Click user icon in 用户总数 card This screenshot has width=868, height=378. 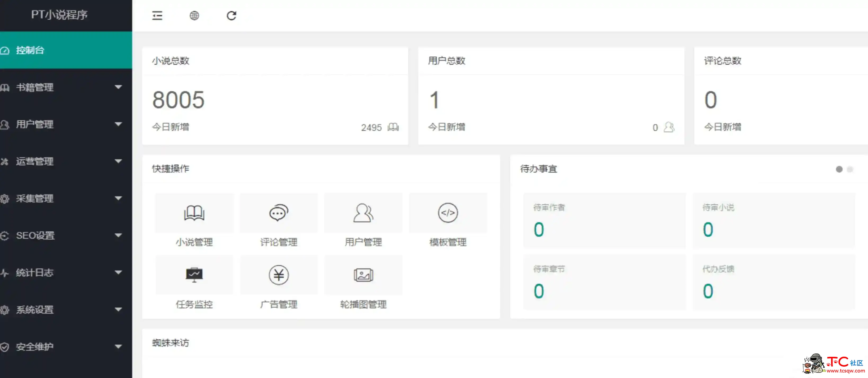tap(669, 127)
